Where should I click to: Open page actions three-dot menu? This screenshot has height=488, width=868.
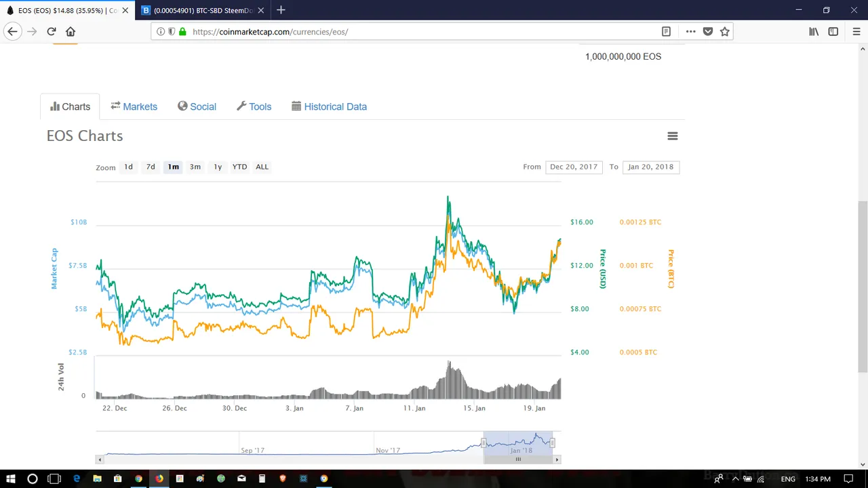pyautogui.click(x=690, y=31)
